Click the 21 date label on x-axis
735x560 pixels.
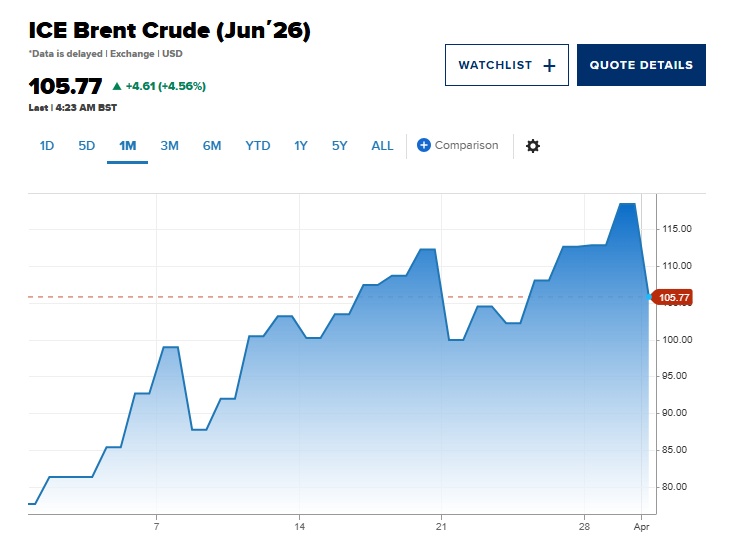point(441,524)
